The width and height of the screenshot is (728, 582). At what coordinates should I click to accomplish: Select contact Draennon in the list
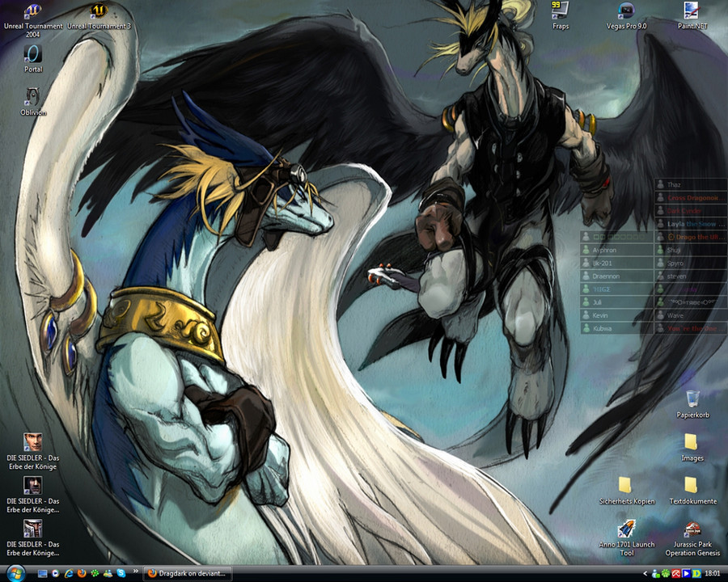point(616,276)
